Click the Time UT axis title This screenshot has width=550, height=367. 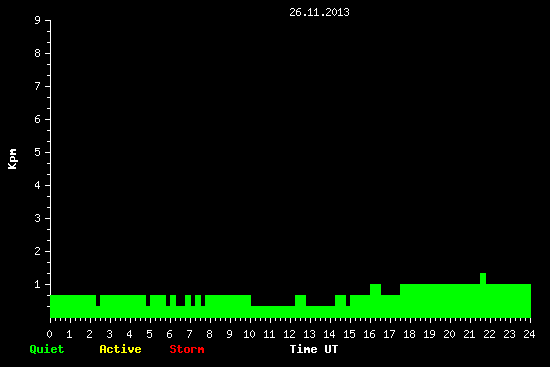pyautogui.click(x=314, y=349)
